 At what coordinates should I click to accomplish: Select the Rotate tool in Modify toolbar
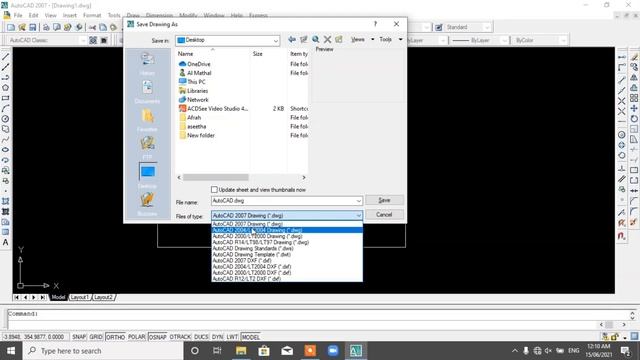pyautogui.click(x=633, y=119)
